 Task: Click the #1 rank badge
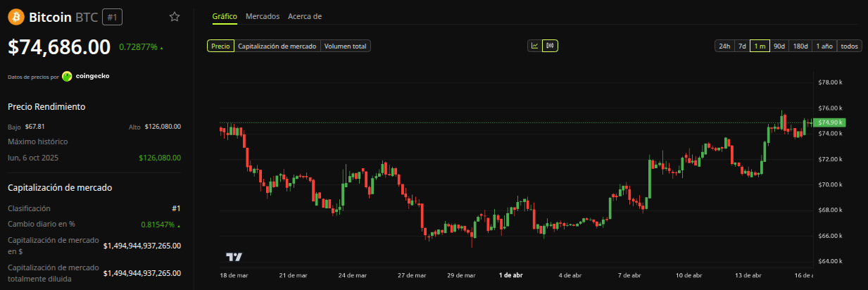[x=112, y=17]
